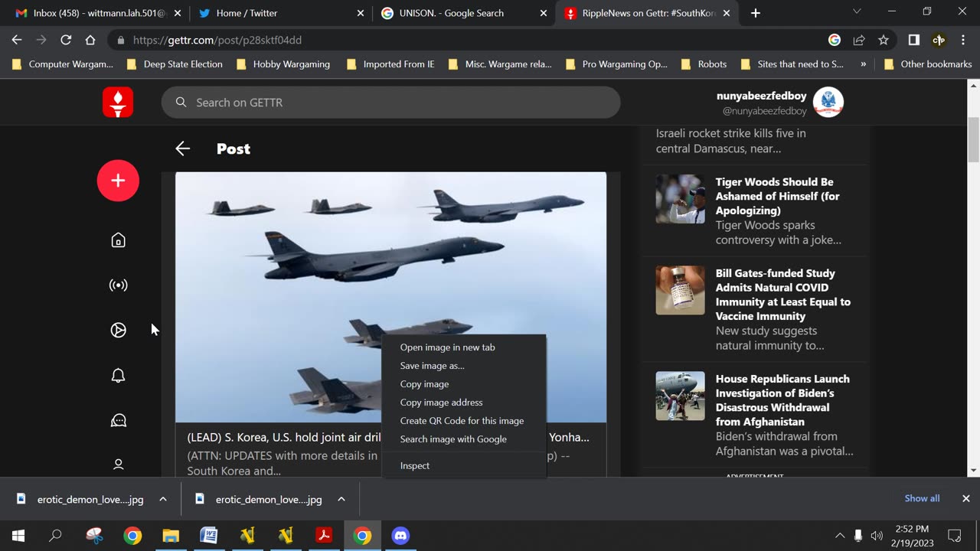Open Robots bookmarks folder

pyautogui.click(x=704, y=64)
